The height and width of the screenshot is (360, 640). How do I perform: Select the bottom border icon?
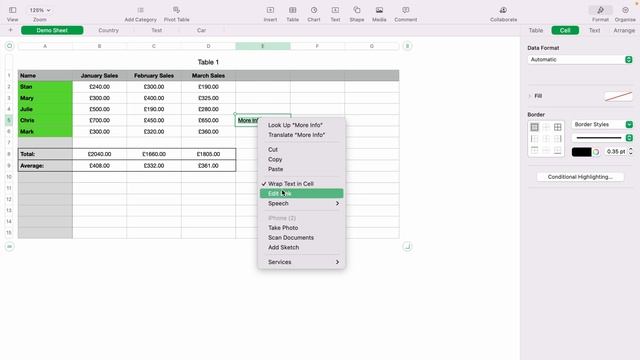point(558,150)
